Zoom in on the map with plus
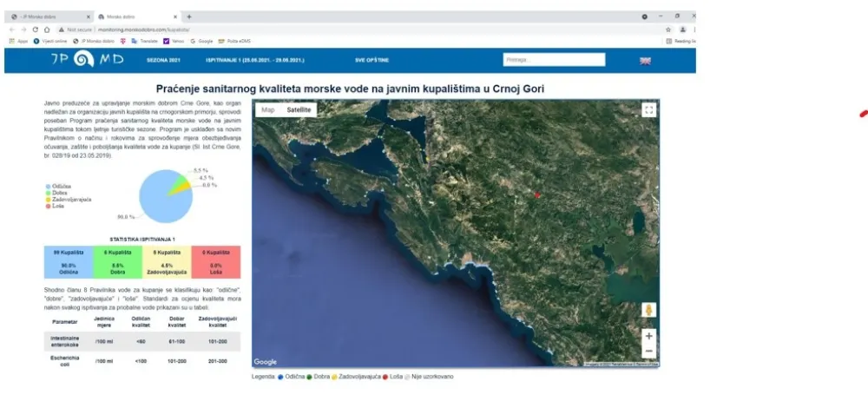 coord(648,336)
